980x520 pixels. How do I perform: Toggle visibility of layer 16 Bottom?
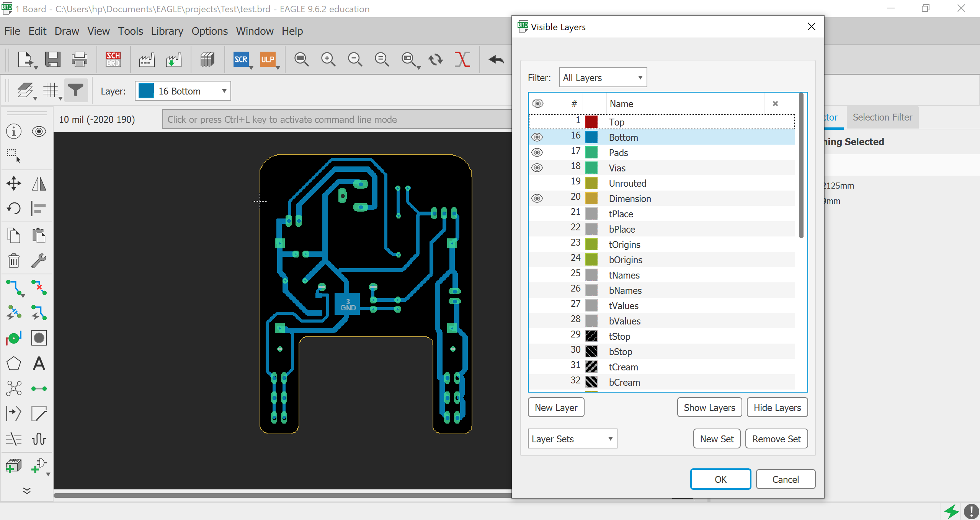[537, 137]
